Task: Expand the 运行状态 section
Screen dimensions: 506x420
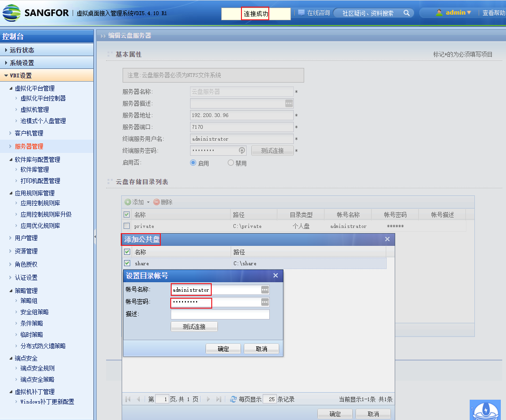Action: (22, 50)
